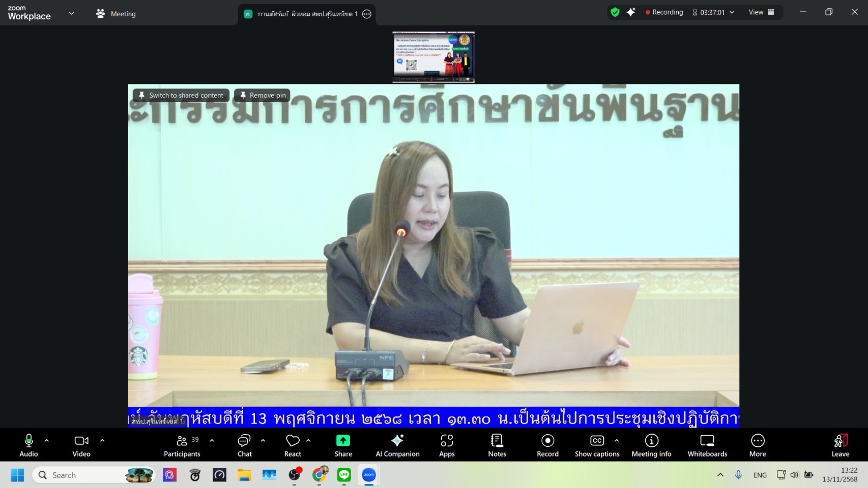Open the Notes tool
The width and height of the screenshot is (868, 488).
pyautogui.click(x=497, y=445)
